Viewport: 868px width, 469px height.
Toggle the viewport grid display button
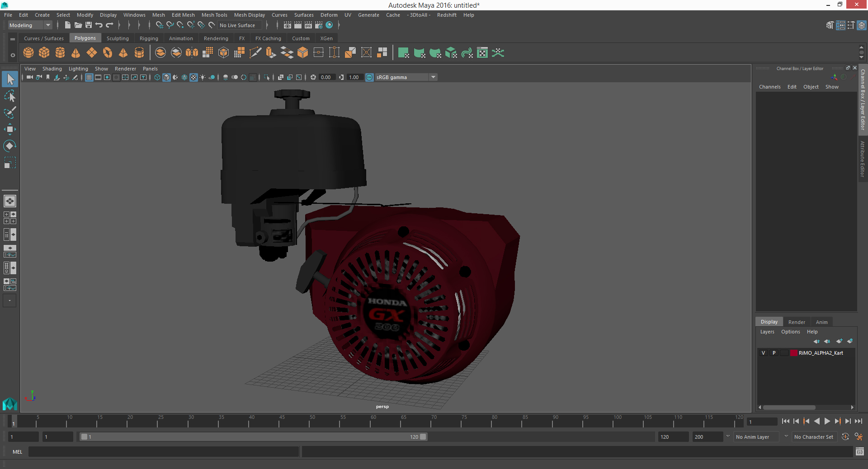pos(89,77)
